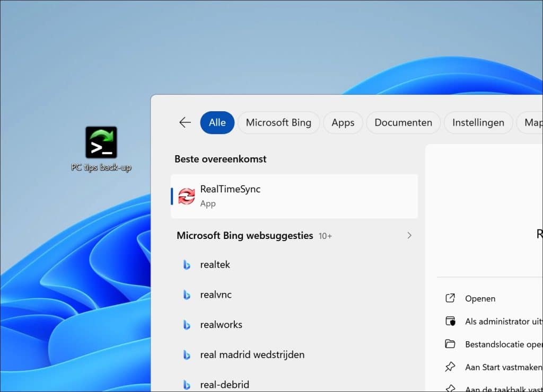Click the Bing icon beside real-debrid
The width and height of the screenshot is (543, 392).
click(187, 385)
